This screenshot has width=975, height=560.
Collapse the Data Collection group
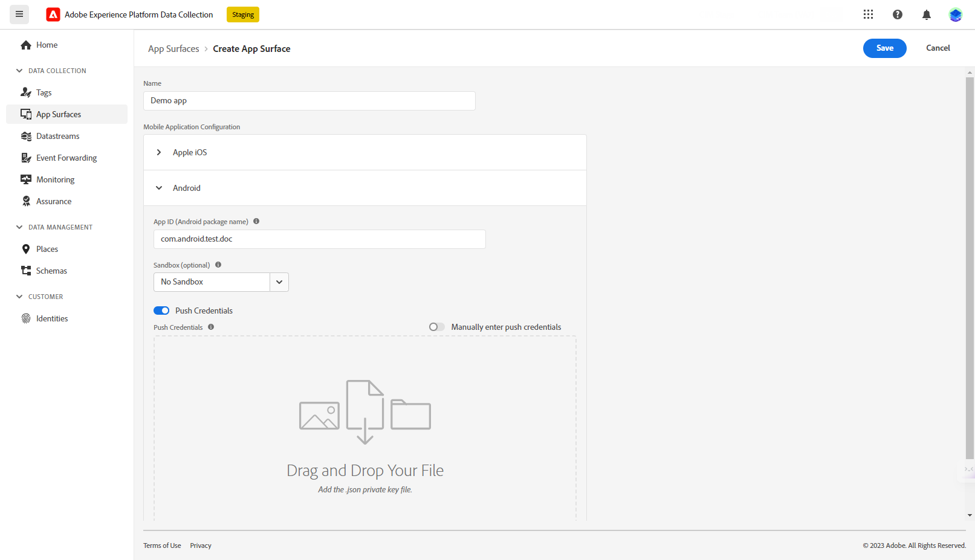point(19,71)
